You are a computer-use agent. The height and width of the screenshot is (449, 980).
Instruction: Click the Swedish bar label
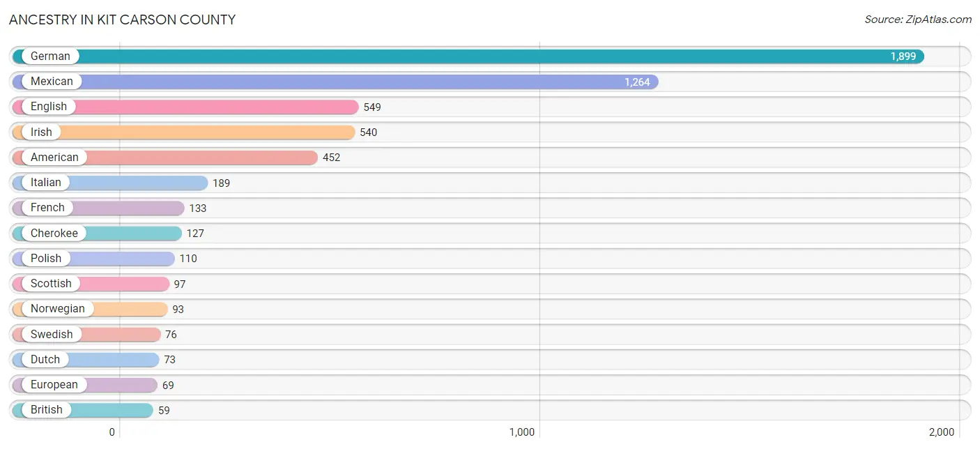(x=52, y=334)
